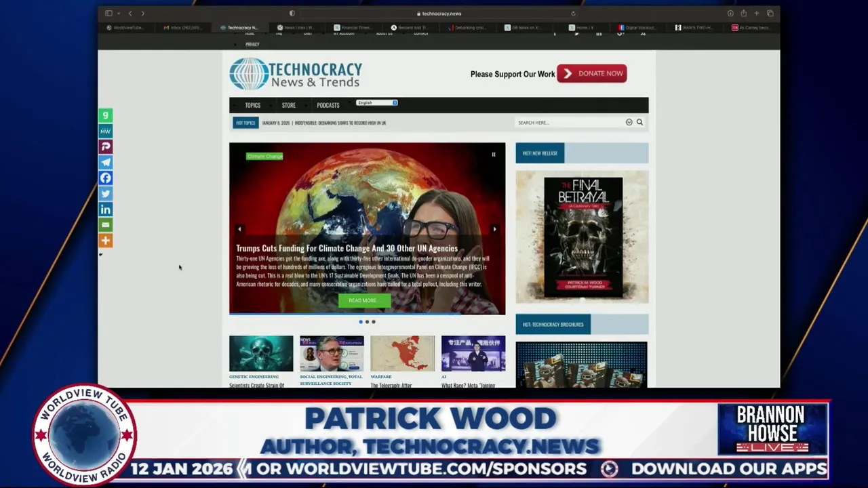Switch to the Financial Times browser tab
Viewport: 868px width, 488px height.
tap(353, 28)
